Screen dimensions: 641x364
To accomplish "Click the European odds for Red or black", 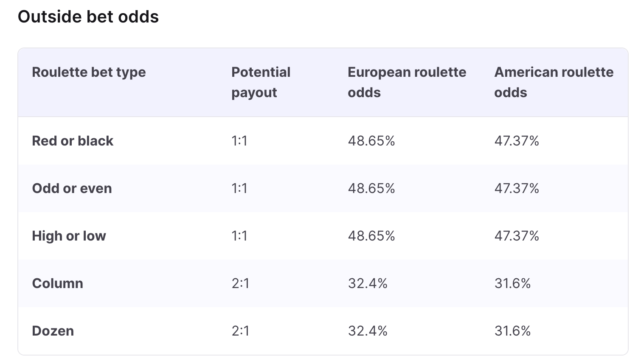I will click(371, 141).
